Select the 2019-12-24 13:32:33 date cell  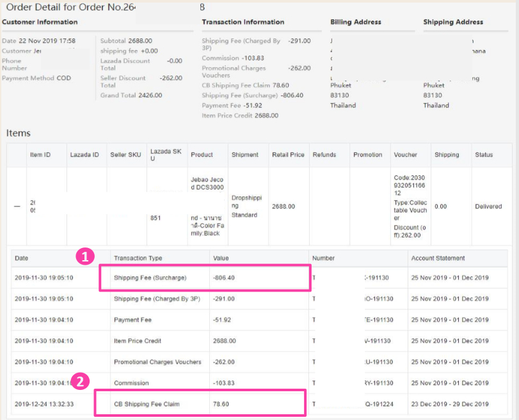click(x=44, y=404)
